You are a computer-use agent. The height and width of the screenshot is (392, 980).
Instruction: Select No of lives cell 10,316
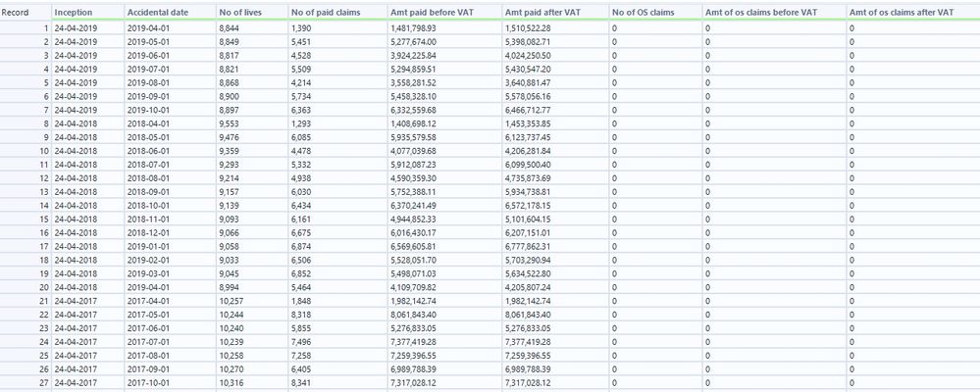click(230, 382)
